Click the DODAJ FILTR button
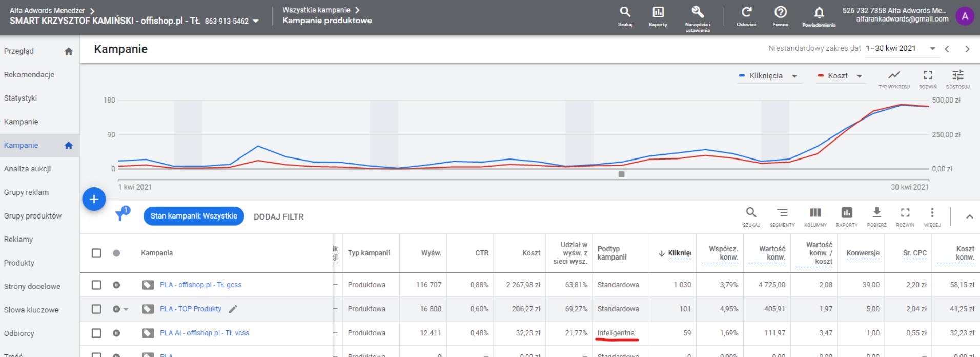 point(278,216)
